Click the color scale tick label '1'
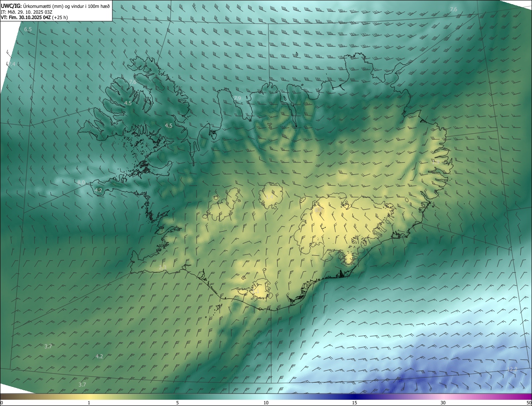The height and width of the screenshot is (406, 532). click(x=89, y=403)
